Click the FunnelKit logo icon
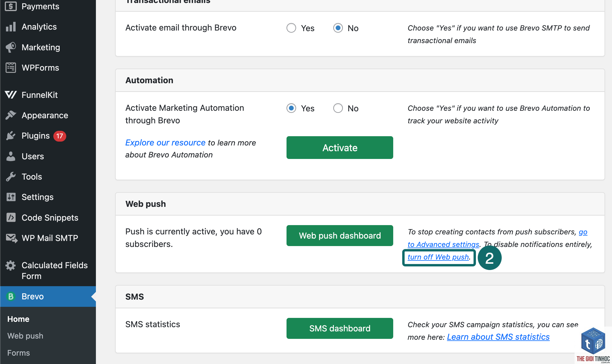Image resolution: width=612 pixels, height=364 pixels. 11,95
